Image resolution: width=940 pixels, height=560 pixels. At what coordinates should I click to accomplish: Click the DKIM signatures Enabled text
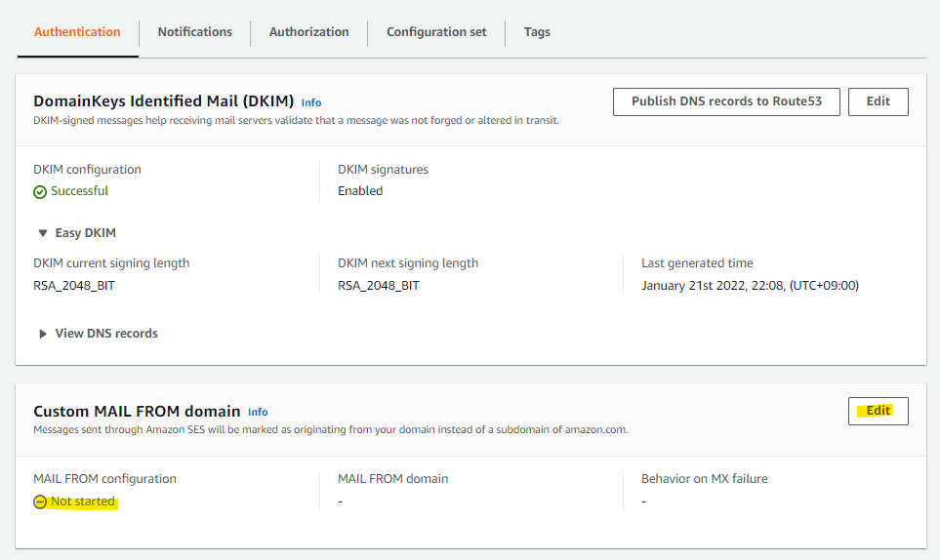click(x=360, y=191)
